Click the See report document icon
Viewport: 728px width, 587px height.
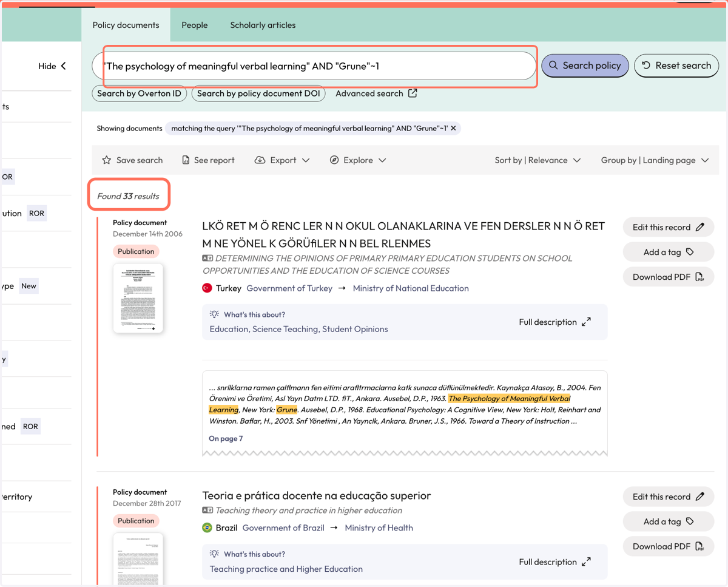pos(186,160)
